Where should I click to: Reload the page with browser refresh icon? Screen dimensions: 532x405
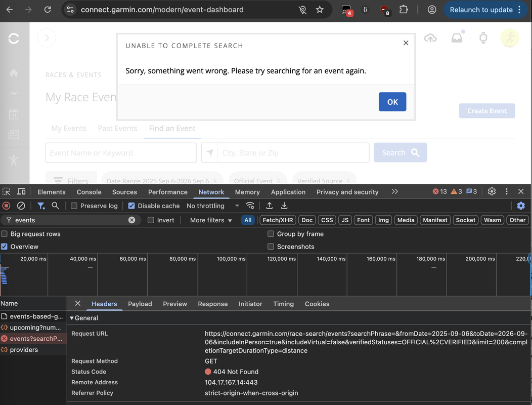pos(48,10)
